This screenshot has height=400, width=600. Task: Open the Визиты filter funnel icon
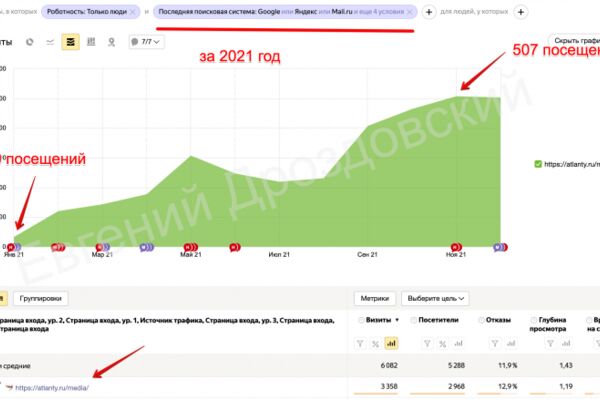360,344
